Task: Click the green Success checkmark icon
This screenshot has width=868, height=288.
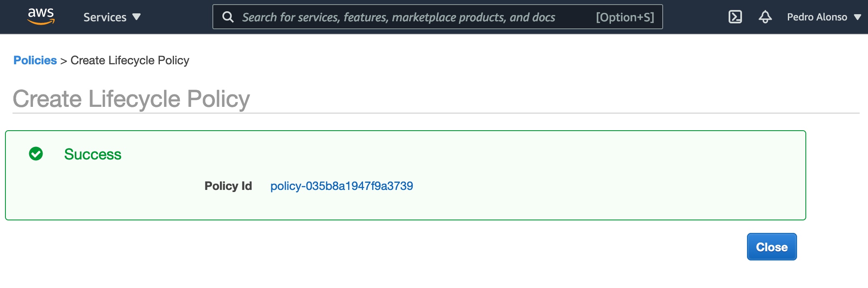Action: tap(36, 154)
